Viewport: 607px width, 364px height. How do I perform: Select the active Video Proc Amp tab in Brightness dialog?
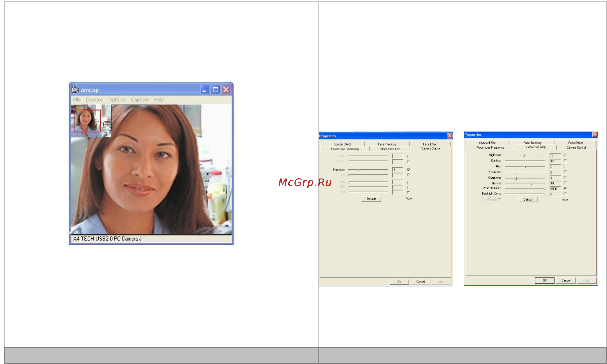(536, 147)
